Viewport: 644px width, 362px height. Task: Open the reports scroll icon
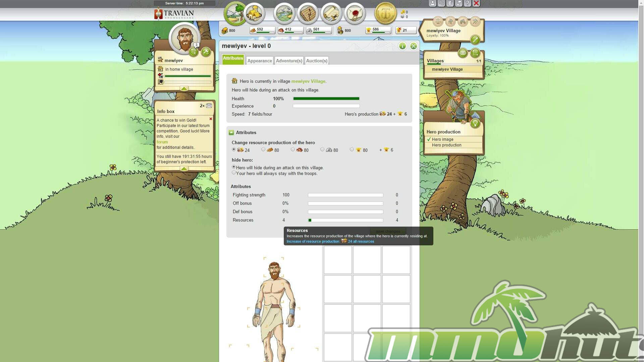pyautogui.click(x=331, y=13)
